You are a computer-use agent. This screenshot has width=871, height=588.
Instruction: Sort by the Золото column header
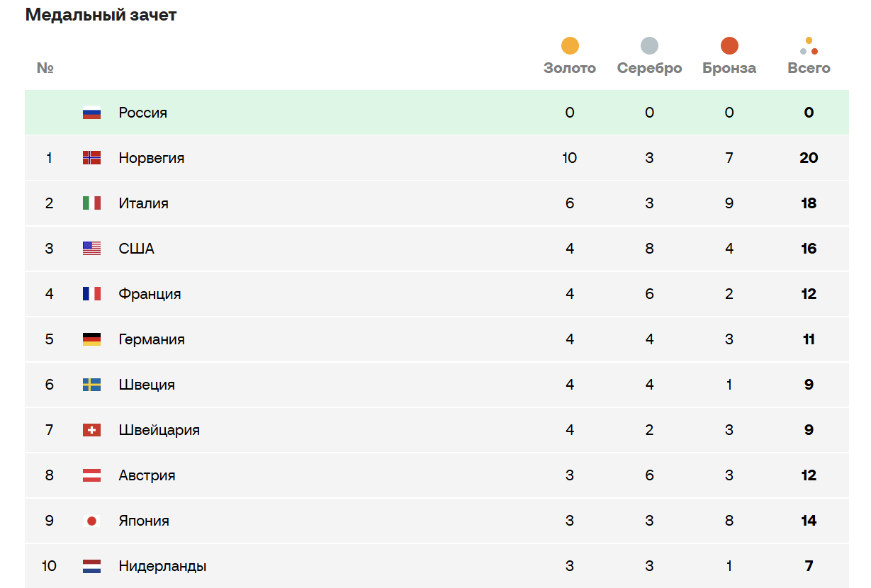[570, 69]
